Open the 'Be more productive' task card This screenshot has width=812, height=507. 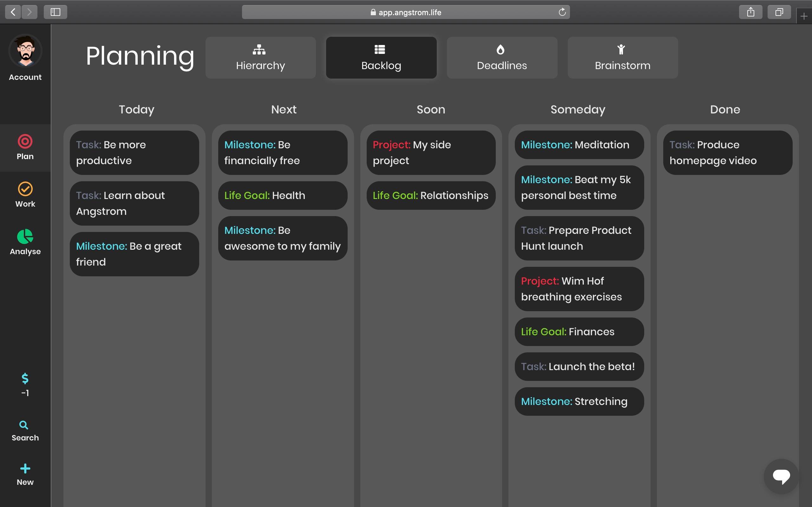(x=134, y=152)
